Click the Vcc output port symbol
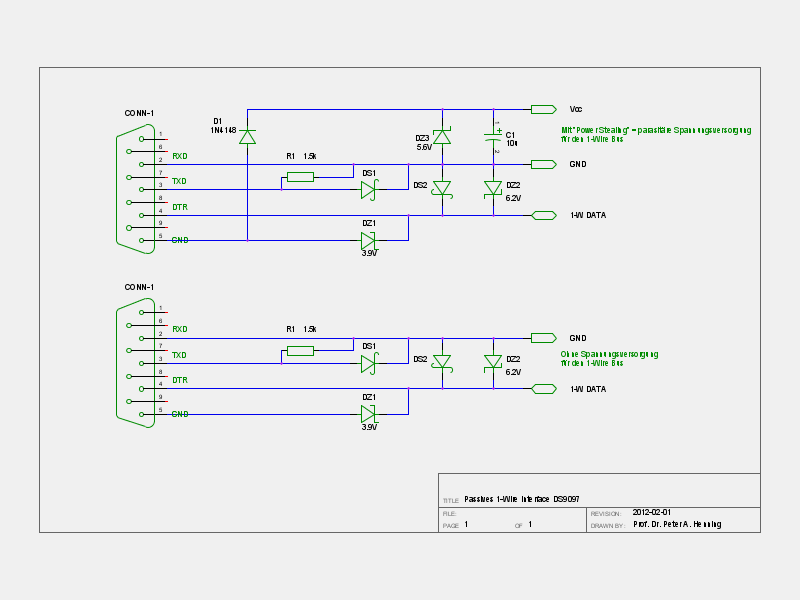The image size is (800, 600). click(543, 109)
